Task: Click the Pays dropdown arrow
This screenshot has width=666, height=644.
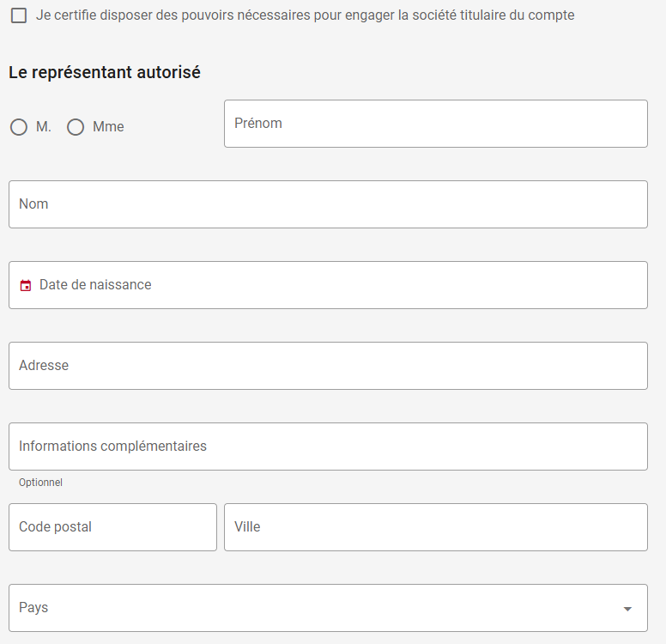Action: 627,609
